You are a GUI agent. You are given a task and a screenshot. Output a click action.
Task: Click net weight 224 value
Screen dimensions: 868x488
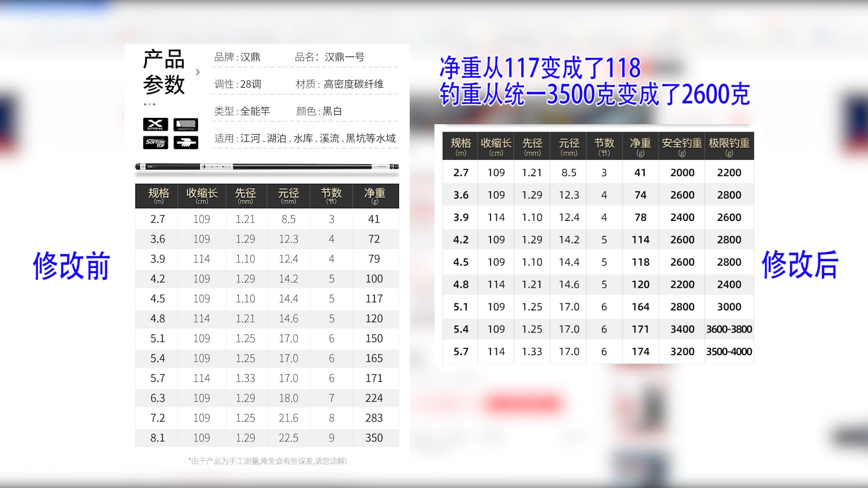(374, 398)
